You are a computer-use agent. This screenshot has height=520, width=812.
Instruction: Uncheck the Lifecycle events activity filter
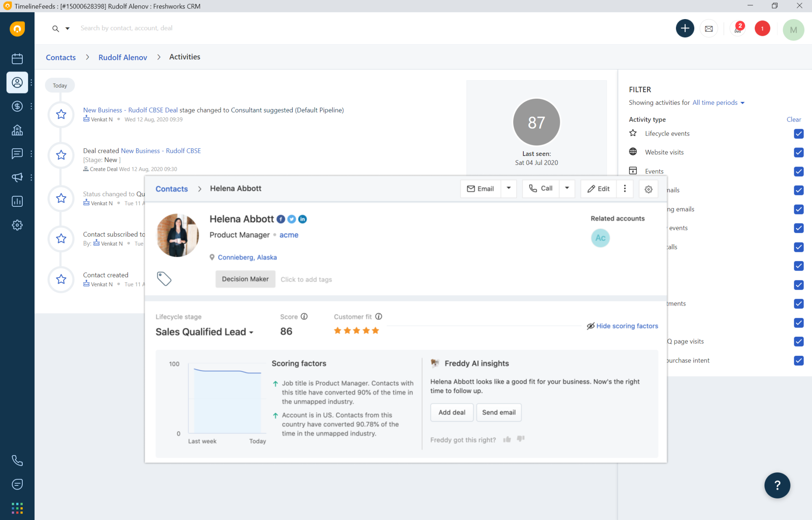799,134
